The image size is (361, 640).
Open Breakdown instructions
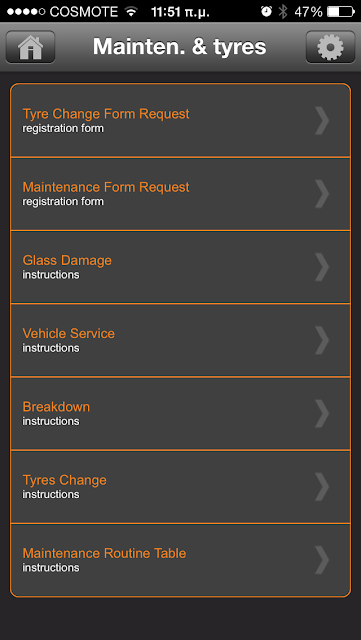click(x=180, y=413)
